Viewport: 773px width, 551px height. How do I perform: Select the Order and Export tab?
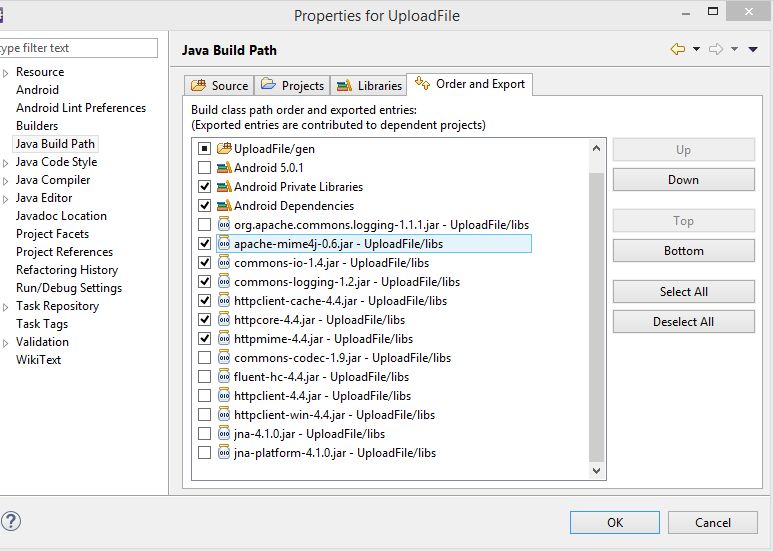coord(469,84)
